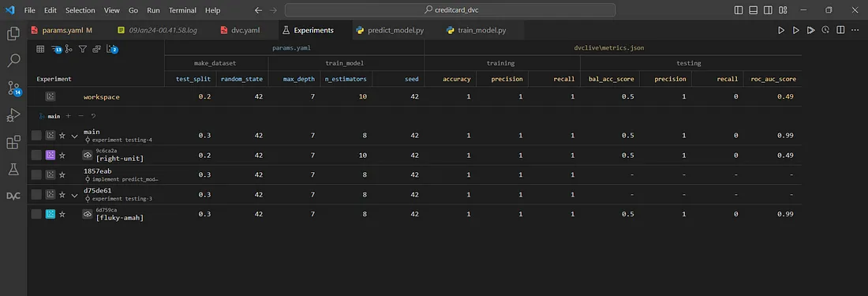Go forward with the right arrow
868x296 pixels.
[x=273, y=10]
